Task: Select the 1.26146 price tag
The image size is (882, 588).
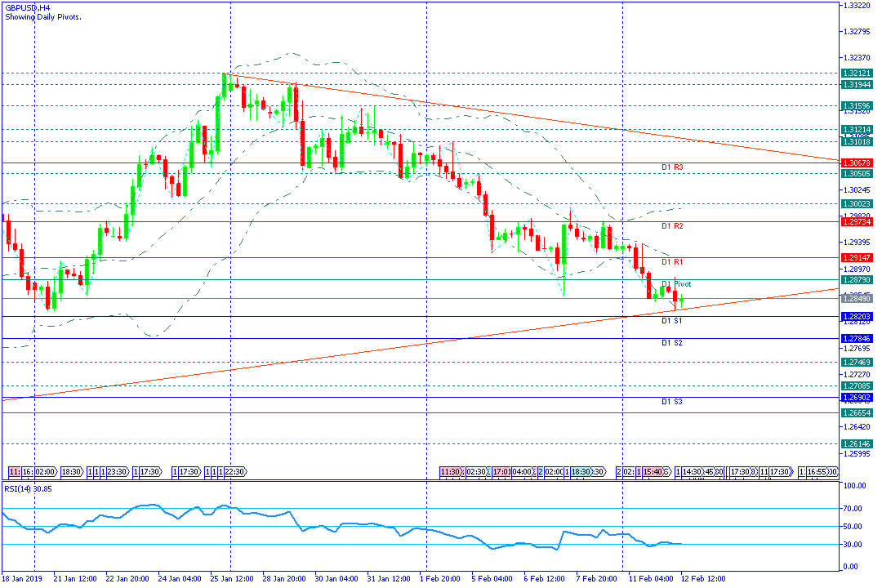Action: coord(857,444)
